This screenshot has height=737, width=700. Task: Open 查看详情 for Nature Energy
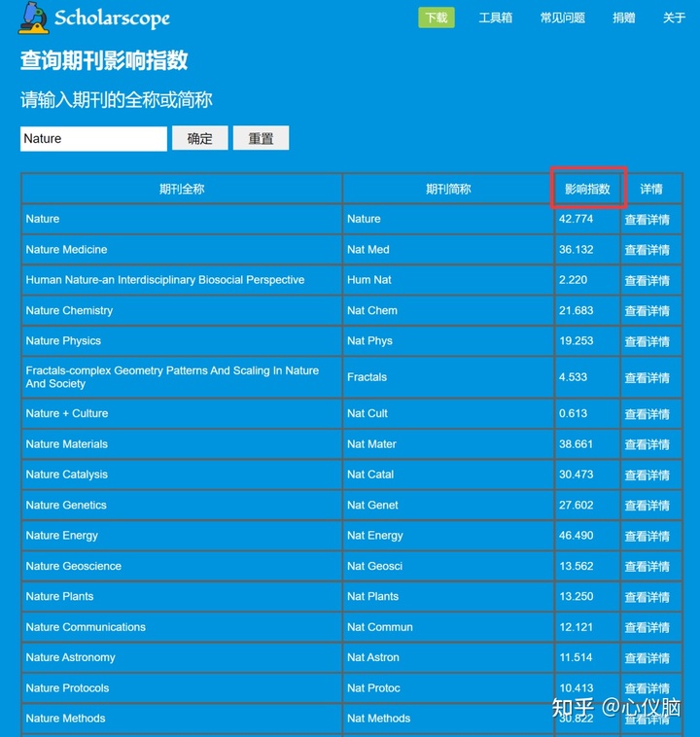647,537
